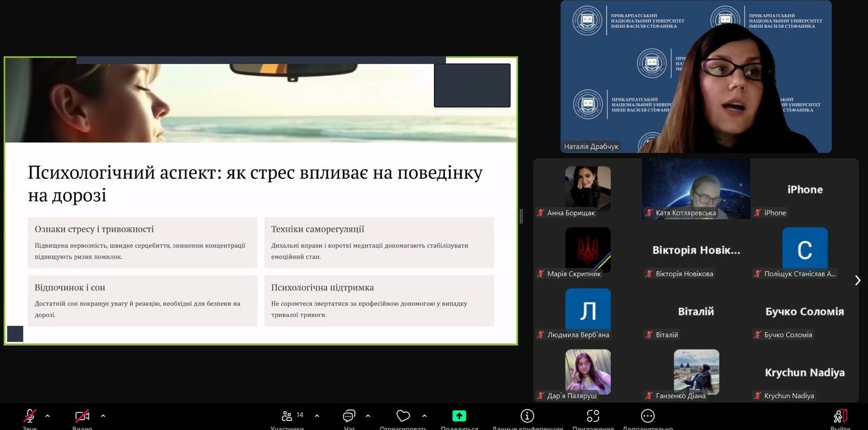
Task: Click the speaker video of Наталія Драбчук
Action: pyautogui.click(x=695, y=76)
